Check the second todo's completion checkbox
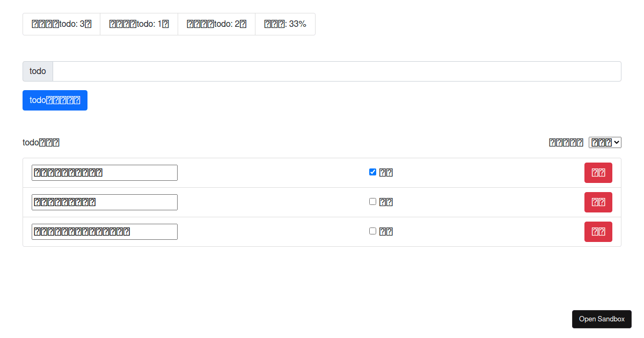 (372, 201)
